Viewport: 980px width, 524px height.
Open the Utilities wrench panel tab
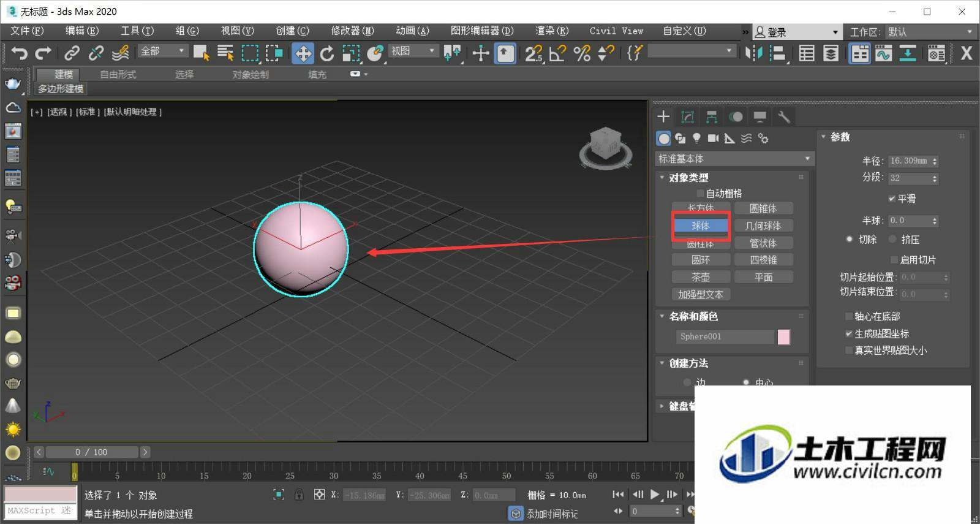pyautogui.click(x=784, y=116)
